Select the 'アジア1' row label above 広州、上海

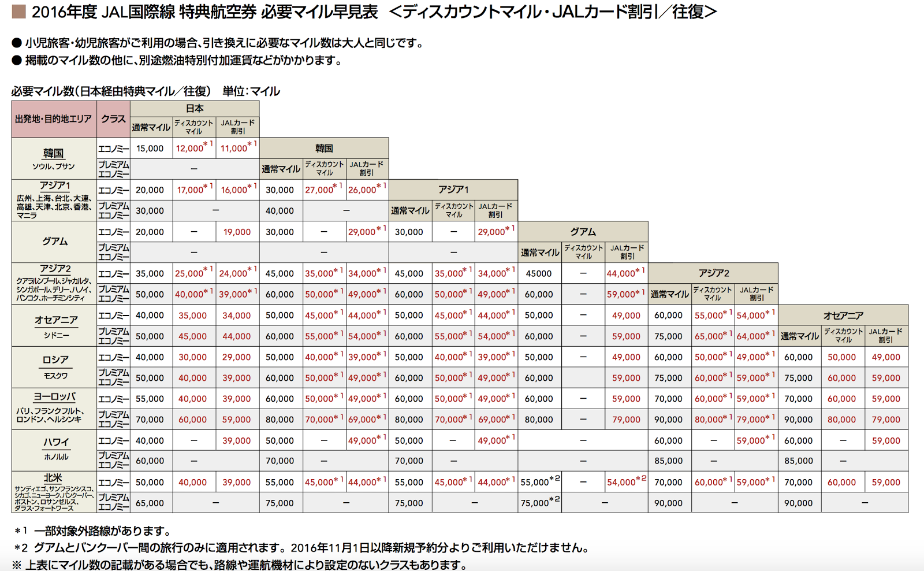[x=54, y=186]
